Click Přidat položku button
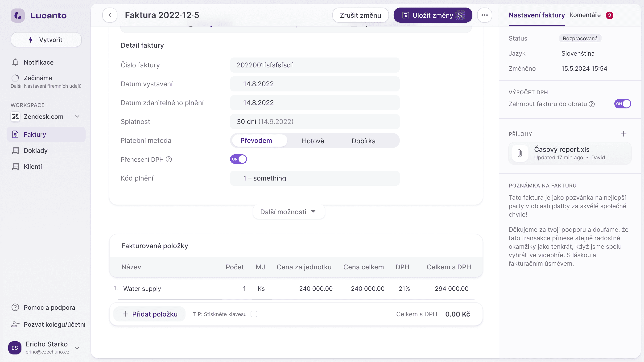This screenshot has height=362, width=644. (x=150, y=314)
